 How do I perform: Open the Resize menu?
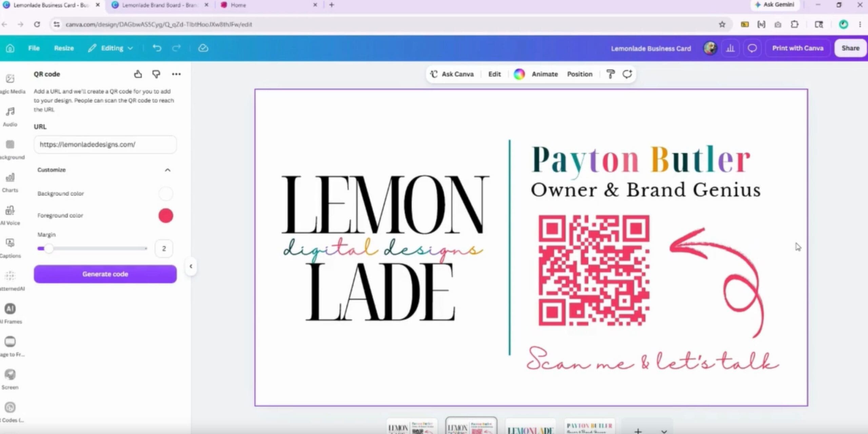tap(64, 48)
